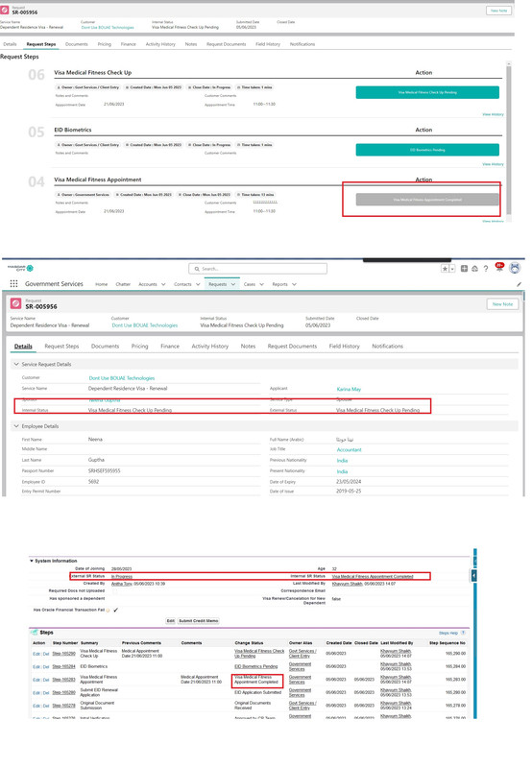
Task: Collapse the System Information section
Action: pos(32,561)
